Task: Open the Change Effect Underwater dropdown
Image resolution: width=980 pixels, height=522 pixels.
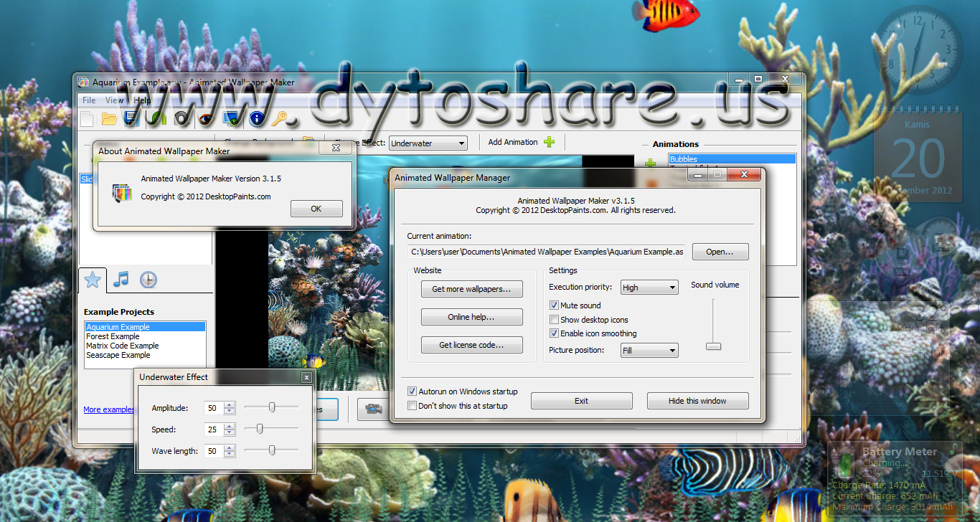Action: 428,143
